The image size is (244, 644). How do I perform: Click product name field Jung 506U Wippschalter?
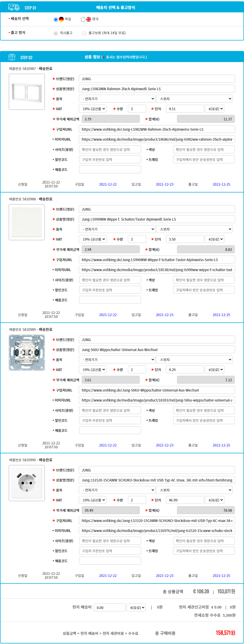(x=157, y=349)
